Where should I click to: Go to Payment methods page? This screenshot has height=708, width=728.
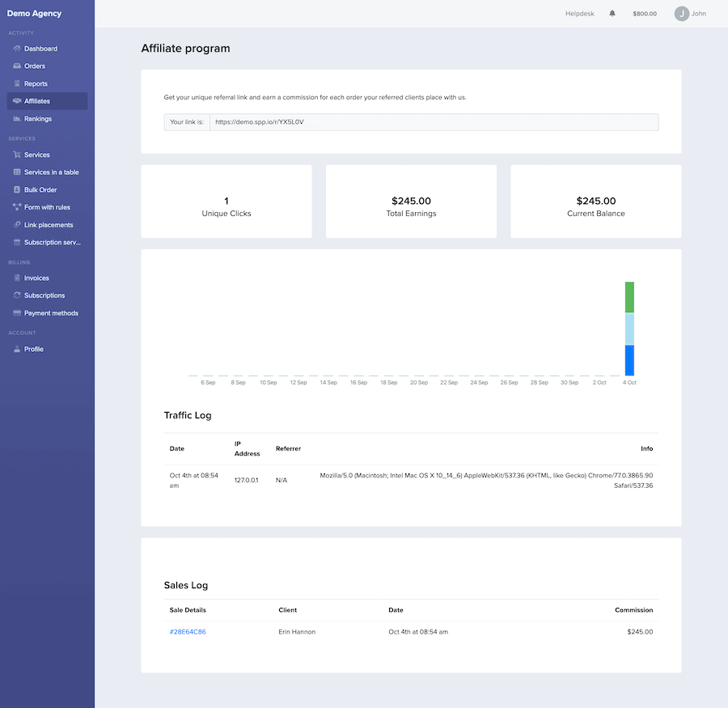tap(47, 313)
